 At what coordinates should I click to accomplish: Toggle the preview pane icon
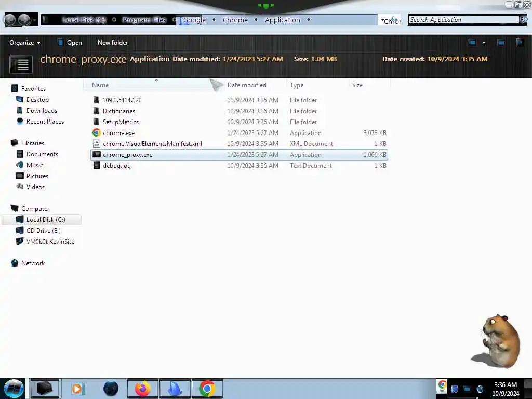(x=501, y=43)
